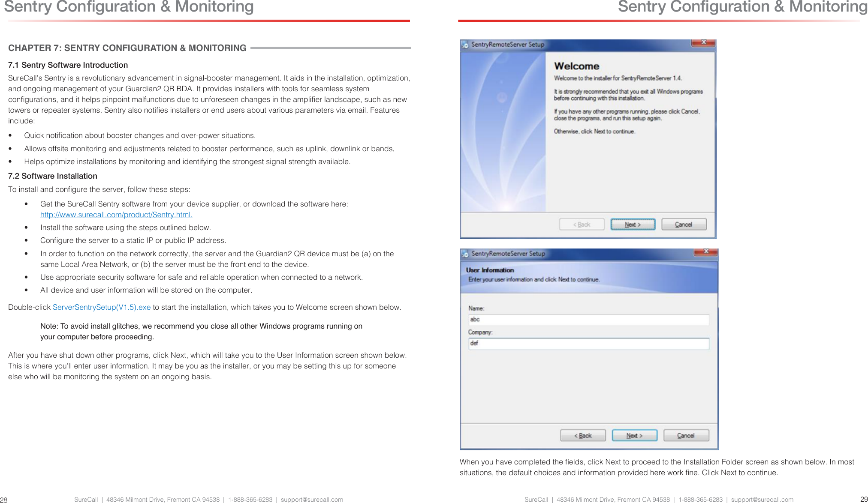Click the ServerSentrySetup(V1.5).exe file name
Viewport: 868px width, 503px height.
point(102,307)
